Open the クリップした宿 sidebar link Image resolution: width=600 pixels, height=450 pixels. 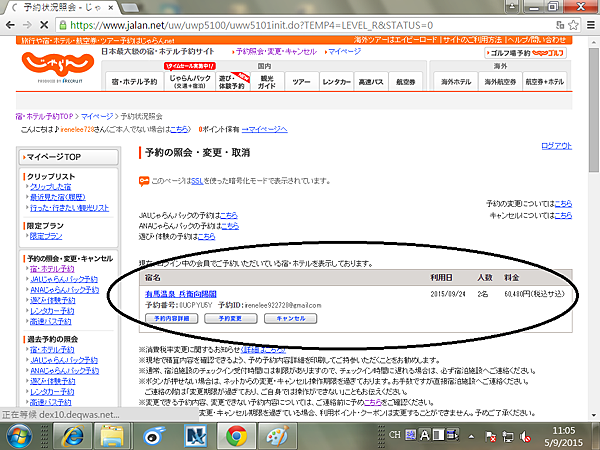[51, 187]
